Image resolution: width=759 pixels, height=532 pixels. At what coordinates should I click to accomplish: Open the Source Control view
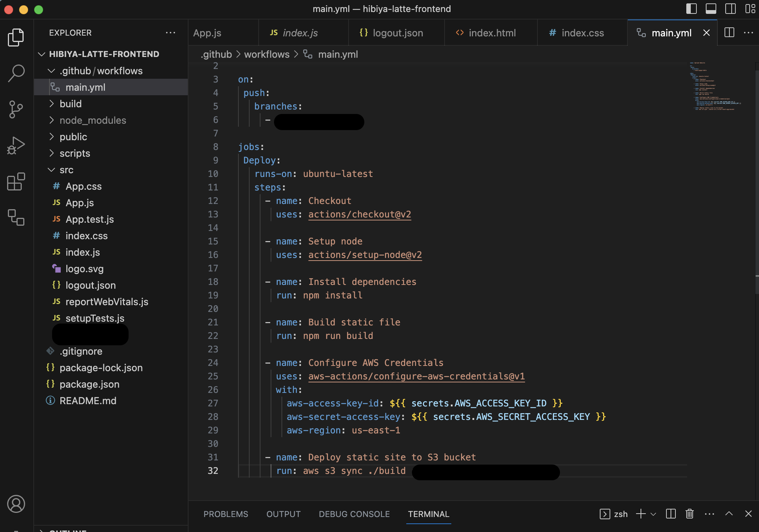coord(15,109)
